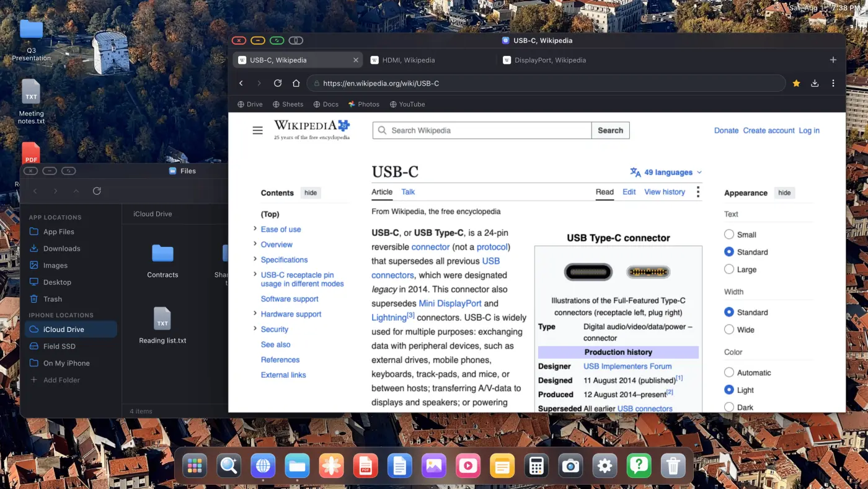Hide the Appearance panel
This screenshot has width=868, height=489.
tap(784, 193)
